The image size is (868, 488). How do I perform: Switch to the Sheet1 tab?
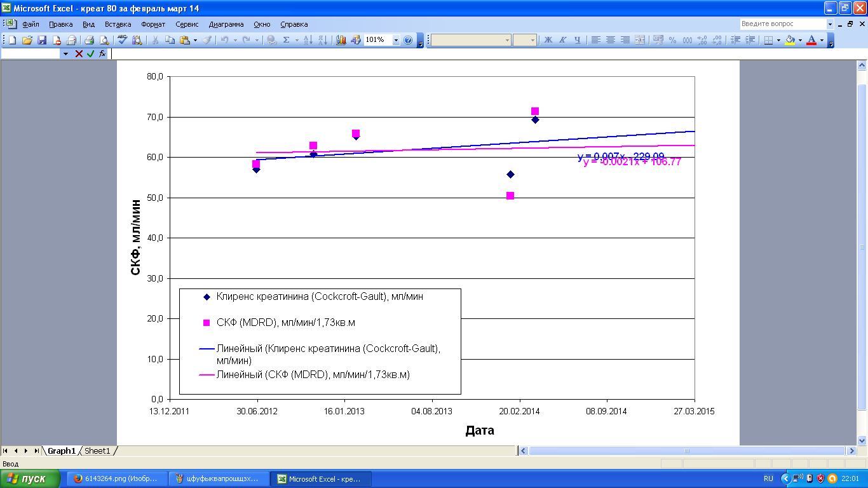97,451
